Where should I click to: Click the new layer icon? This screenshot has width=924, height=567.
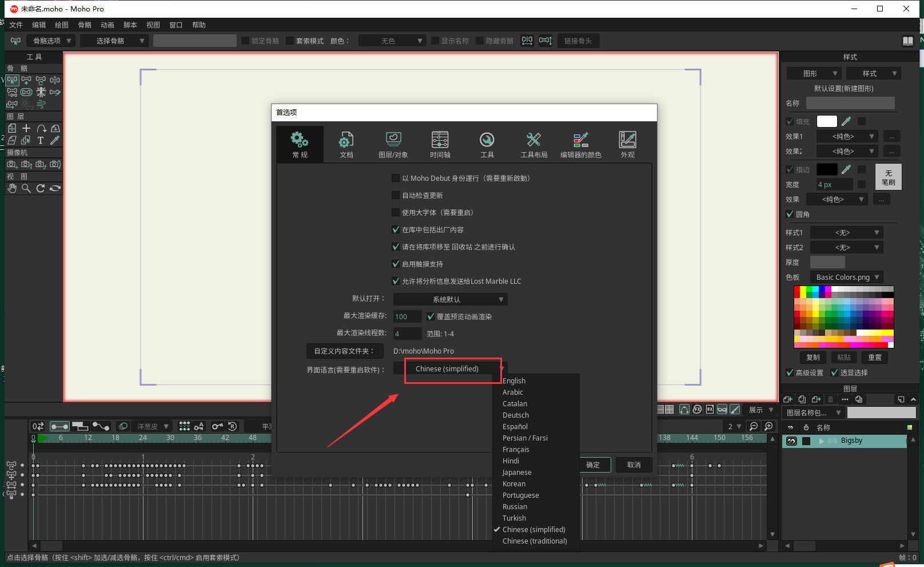(x=788, y=399)
